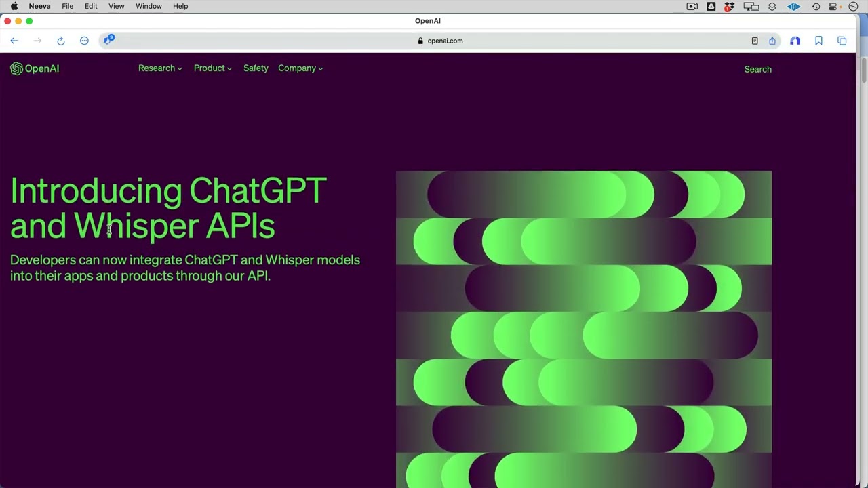868x488 pixels.
Task: Go back with the browser back arrow
Action: point(14,41)
